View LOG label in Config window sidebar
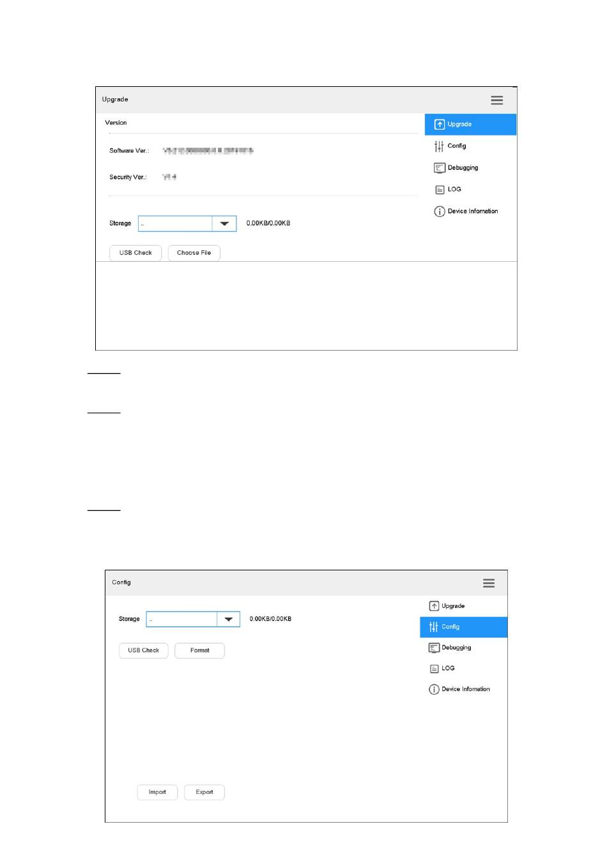The height and width of the screenshot is (868, 607). 448,669
